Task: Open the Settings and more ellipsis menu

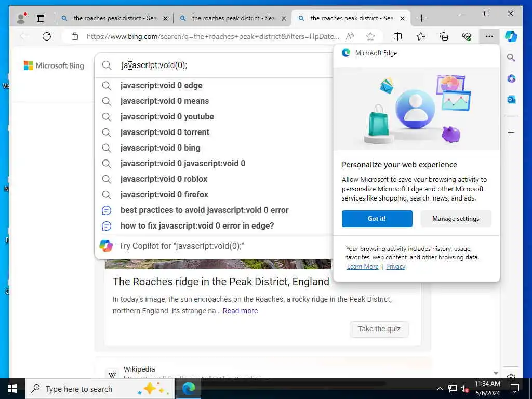Action: click(x=489, y=36)
